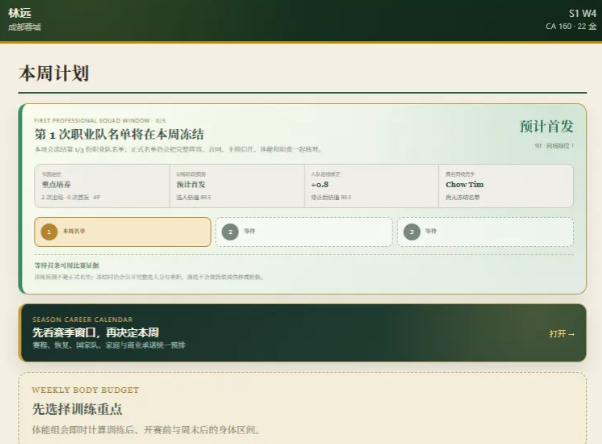The width and height of the screenshot is (602, 444).
Task: Click the +0.8 correction value cell
Action: pyautogui.click(x=371, y=186)
